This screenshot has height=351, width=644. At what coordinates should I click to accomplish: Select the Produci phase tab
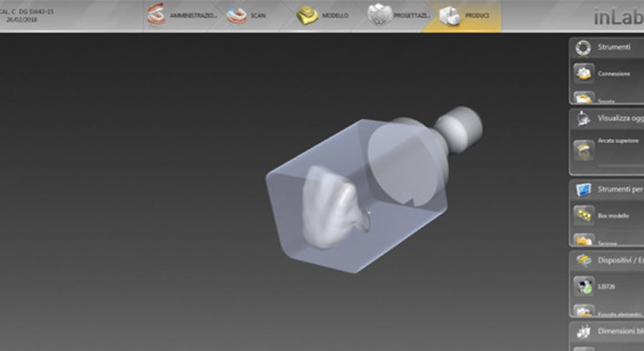463,16
